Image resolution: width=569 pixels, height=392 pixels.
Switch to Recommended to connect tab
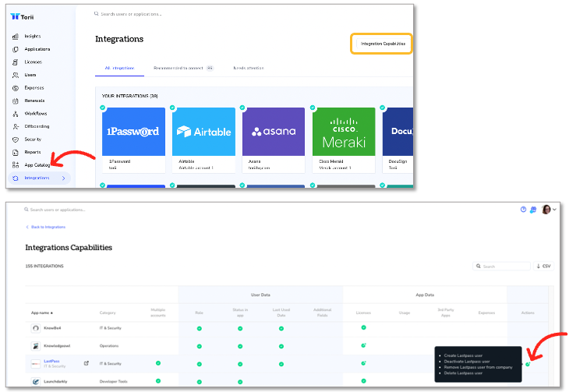(183, 68)
